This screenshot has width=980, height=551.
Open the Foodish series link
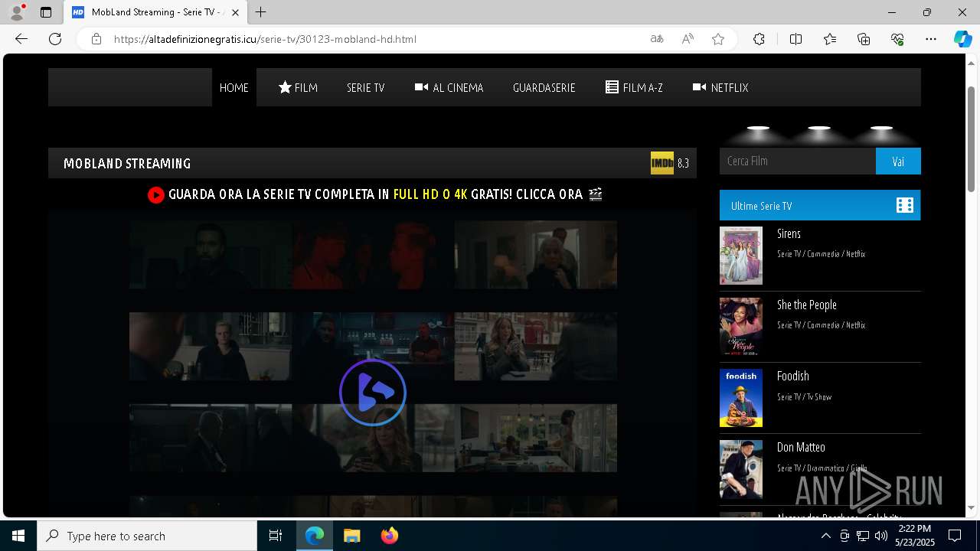click(793, 376)
